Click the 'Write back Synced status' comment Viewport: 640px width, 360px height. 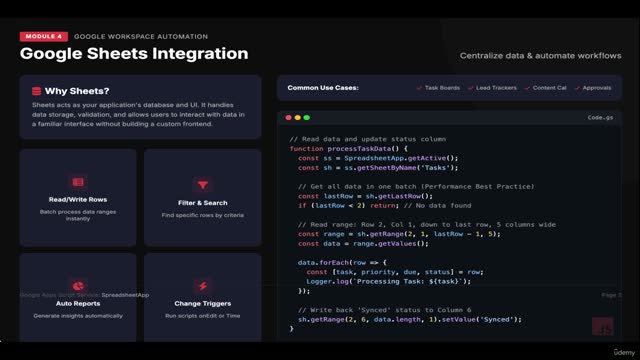(384, 310)
